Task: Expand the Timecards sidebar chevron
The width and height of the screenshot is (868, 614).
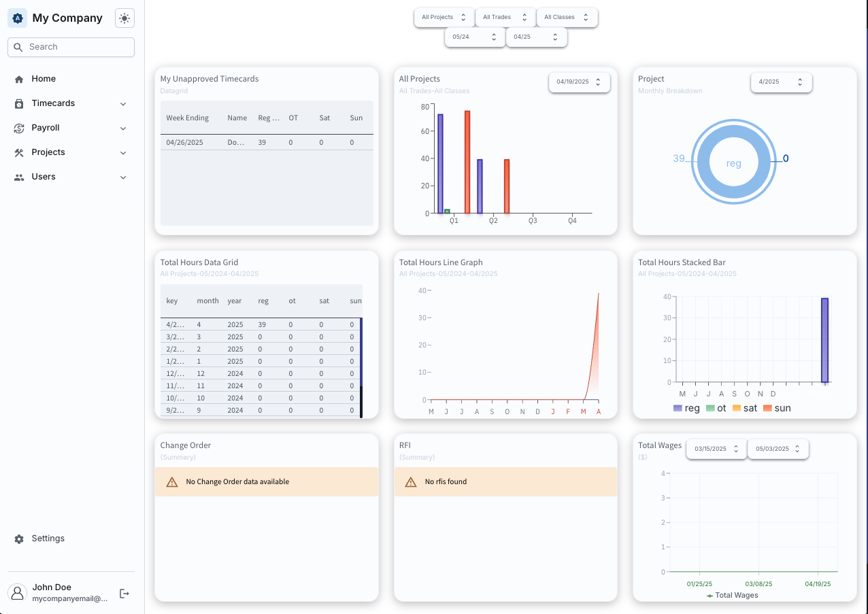Action: pos(123,103)
